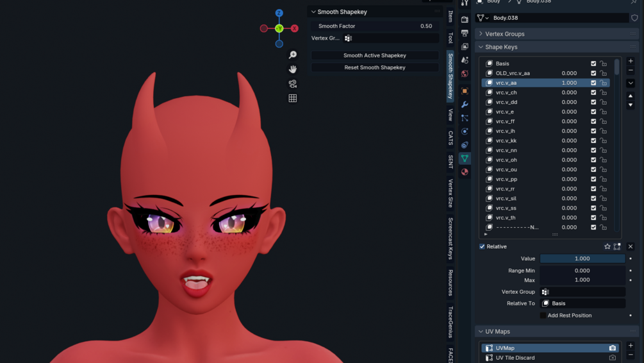Toggle checkbox for vrc.v_oh shape key

[593, 160]
